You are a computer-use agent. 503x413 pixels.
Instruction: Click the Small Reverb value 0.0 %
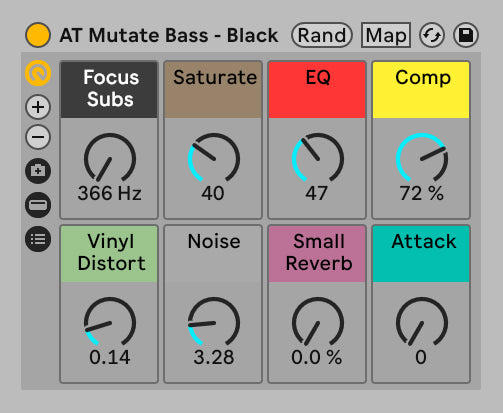(317, 357)
